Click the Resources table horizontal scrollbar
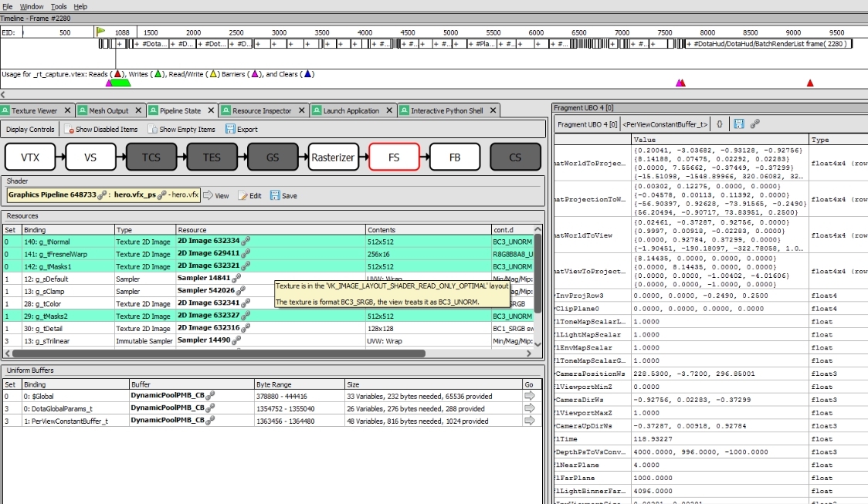Viewport: 868px width, 504px height. pyautogui.click(x=219, y=353)
